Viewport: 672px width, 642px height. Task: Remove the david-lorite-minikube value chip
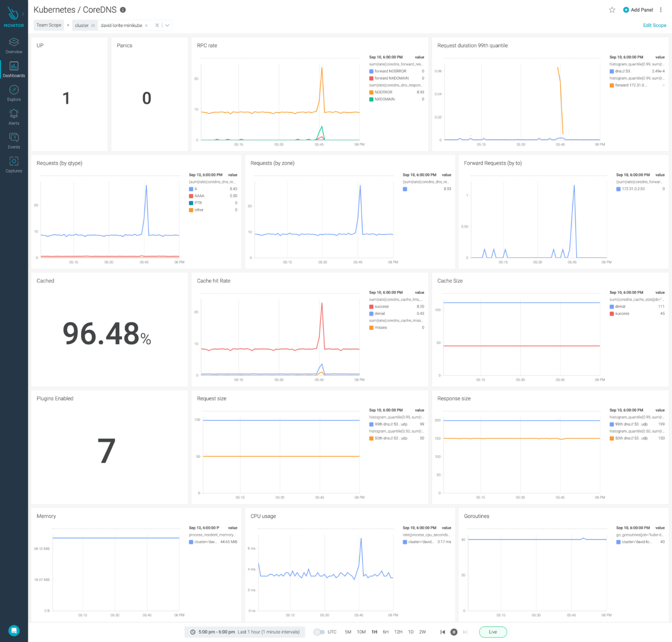click(x=146, y=25)
